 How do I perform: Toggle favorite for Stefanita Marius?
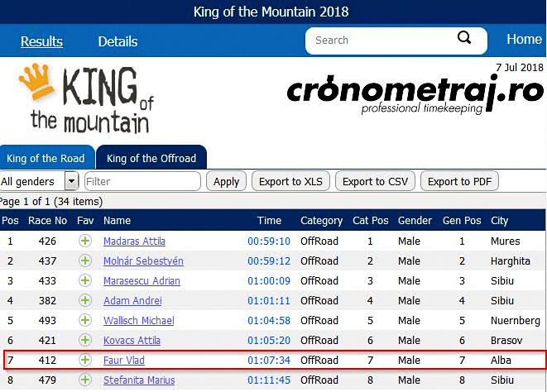(85, 380)
